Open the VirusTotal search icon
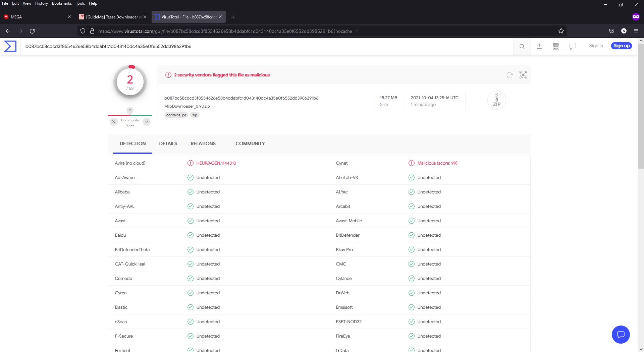The width and height of the screenshot is (644, 352). (522, 46)
